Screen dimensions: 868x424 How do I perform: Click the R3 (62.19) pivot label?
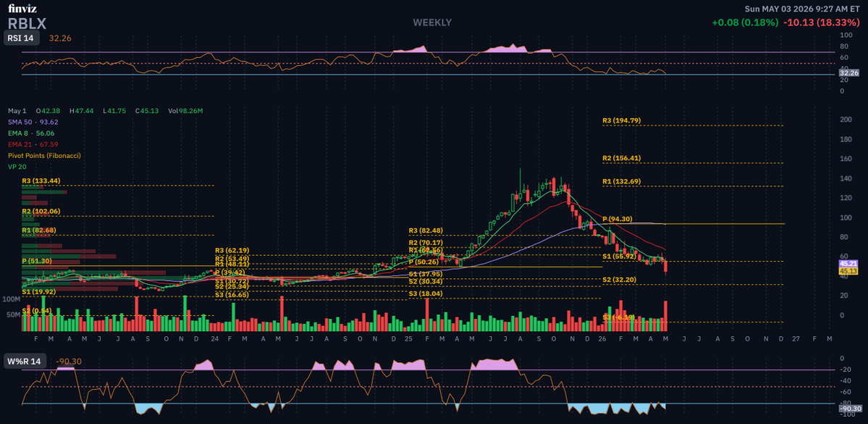pos(232,251)
